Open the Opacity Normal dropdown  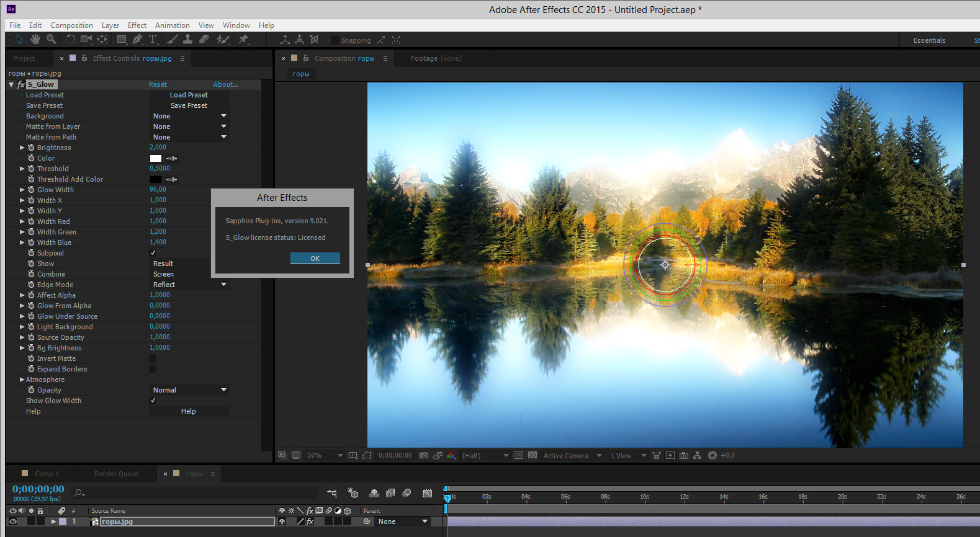coord(189,390)
